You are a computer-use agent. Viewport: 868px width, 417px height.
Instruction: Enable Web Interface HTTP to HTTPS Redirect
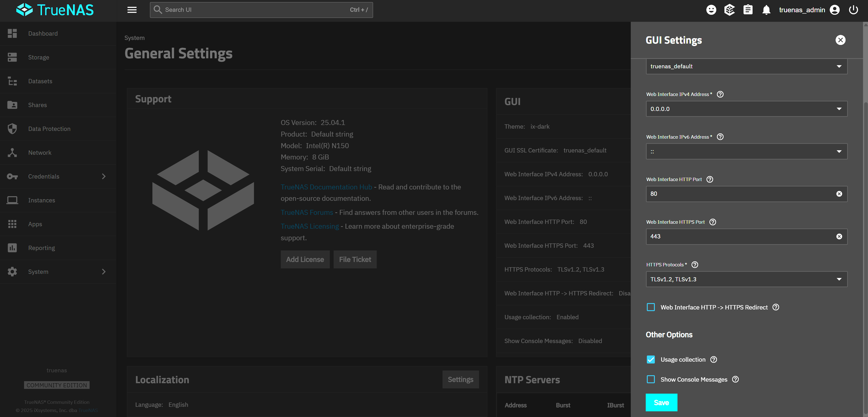651,307
